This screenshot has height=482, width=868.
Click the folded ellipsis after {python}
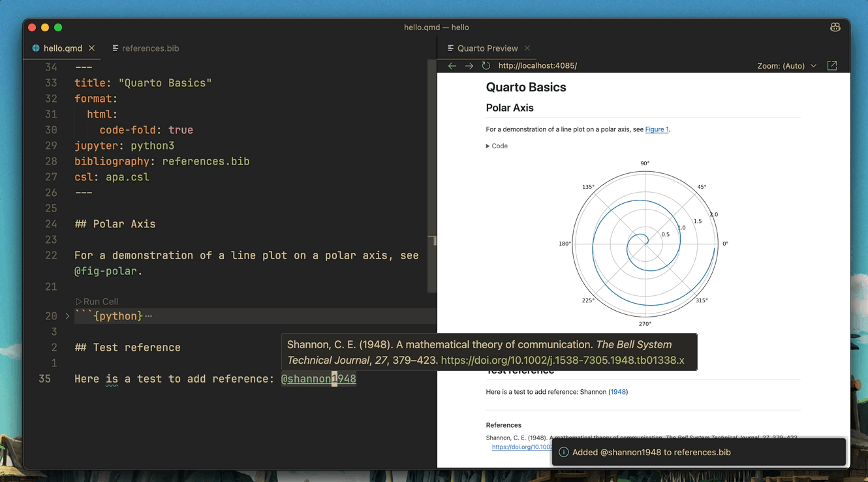coord(149,316)
